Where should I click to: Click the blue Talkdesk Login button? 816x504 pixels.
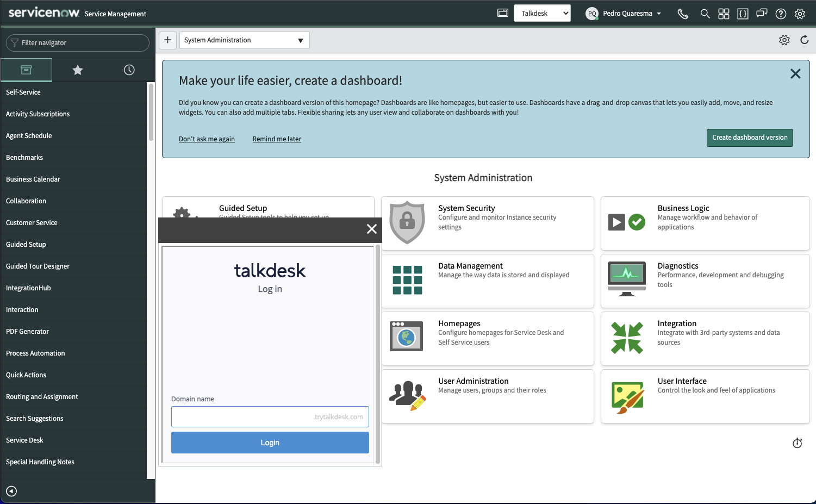[x=270, y=443]
